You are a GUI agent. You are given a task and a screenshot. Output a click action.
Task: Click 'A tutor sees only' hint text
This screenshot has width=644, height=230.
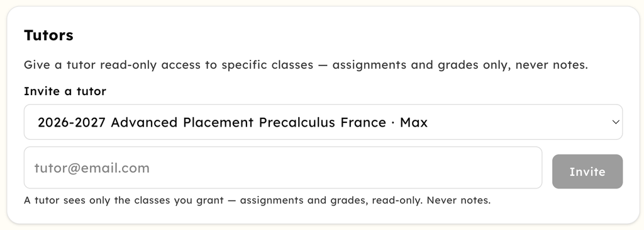coord(67,200)
